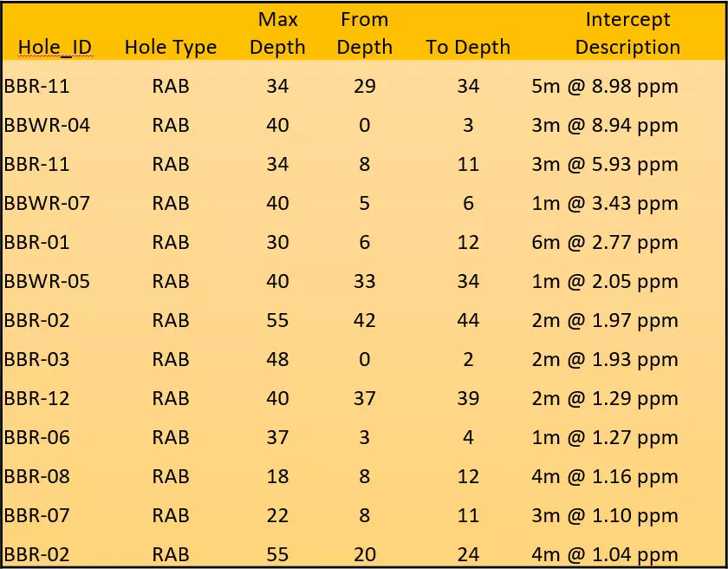This screenshot has height=569, width=728.
Task: Click the BBR-01 hole ID cell
Action: (36, 242)
